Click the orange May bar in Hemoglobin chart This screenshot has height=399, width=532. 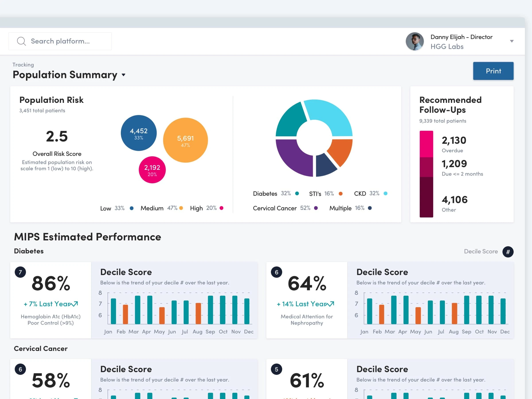click(x=162, y=316)
